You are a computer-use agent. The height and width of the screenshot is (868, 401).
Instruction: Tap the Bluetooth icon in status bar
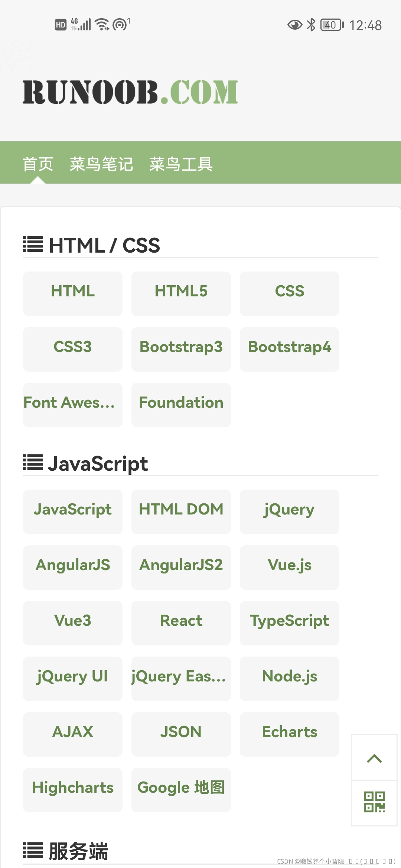click(x=311, y=25)
